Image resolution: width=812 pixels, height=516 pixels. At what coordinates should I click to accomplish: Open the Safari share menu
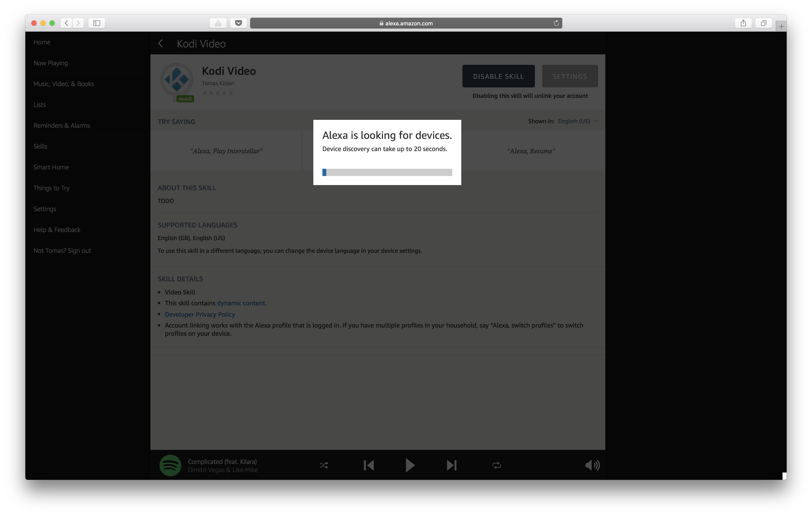pos(743,23)
